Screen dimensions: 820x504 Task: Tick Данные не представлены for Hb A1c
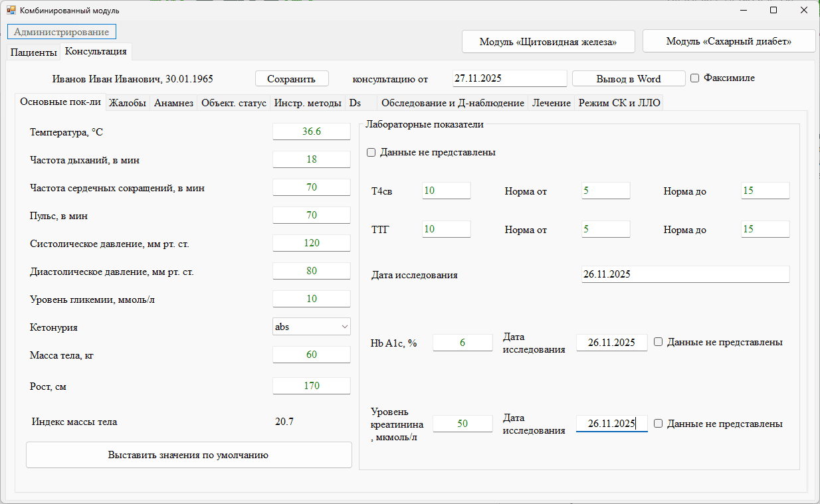pyautogui.click(x=659, y=342)
